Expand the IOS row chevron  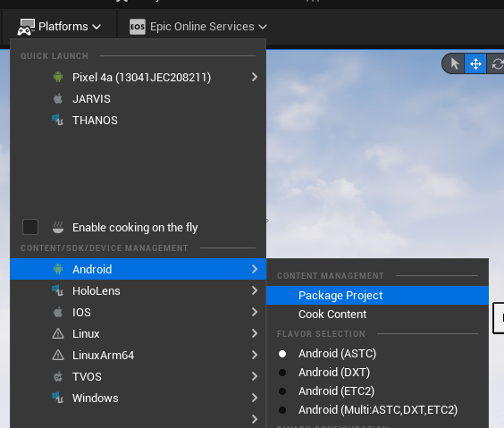pos(255,312)
